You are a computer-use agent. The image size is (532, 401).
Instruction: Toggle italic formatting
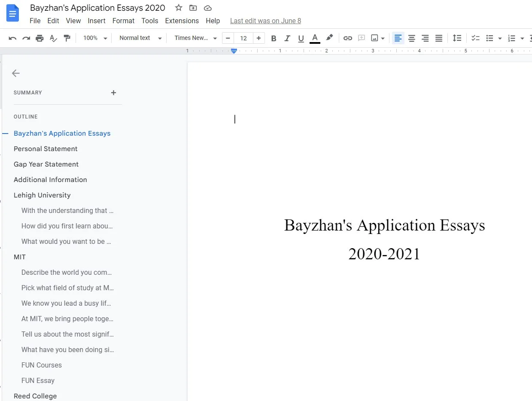(287, 38)
